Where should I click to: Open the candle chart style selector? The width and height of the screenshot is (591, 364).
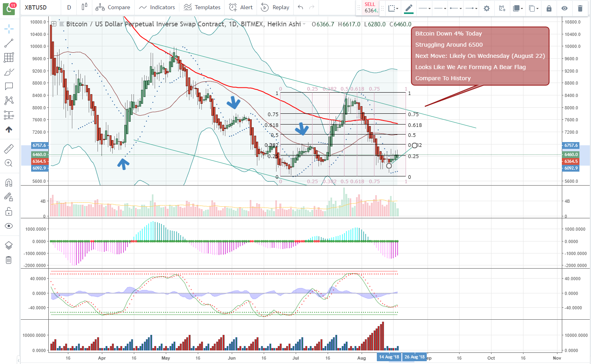84,7
